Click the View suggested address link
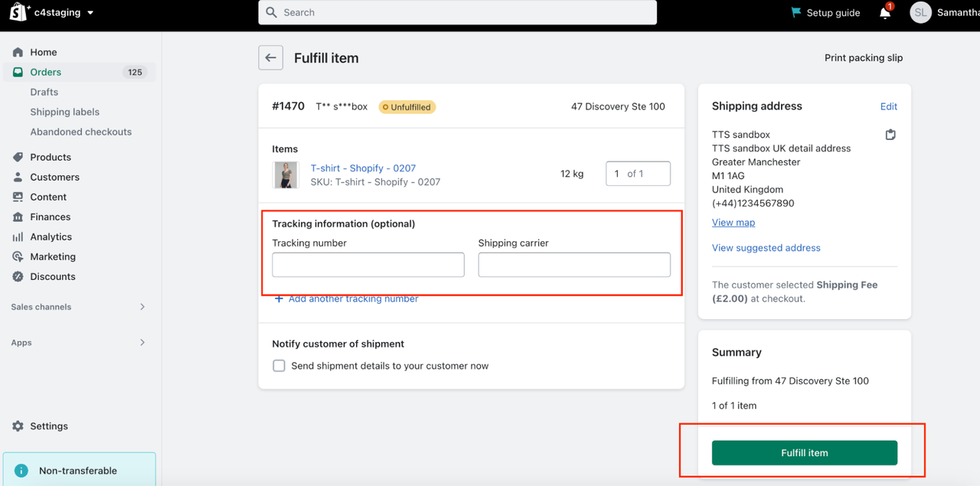This screenshot has width=980, height=486. 766,248
